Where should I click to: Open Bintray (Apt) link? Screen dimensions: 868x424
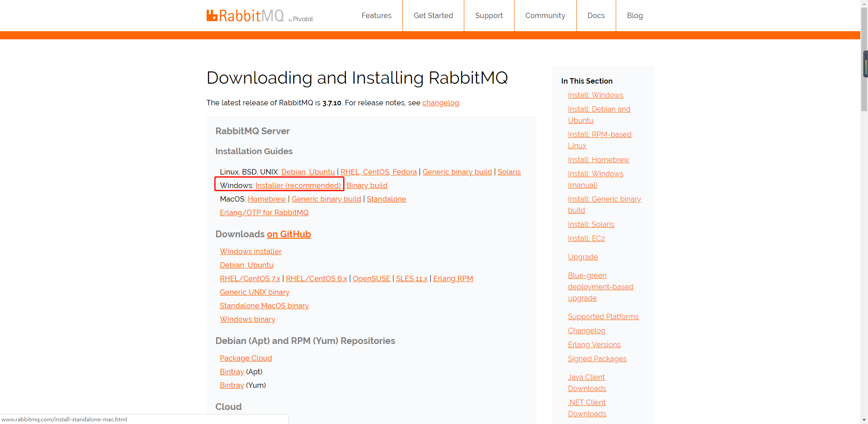(232, 372)
